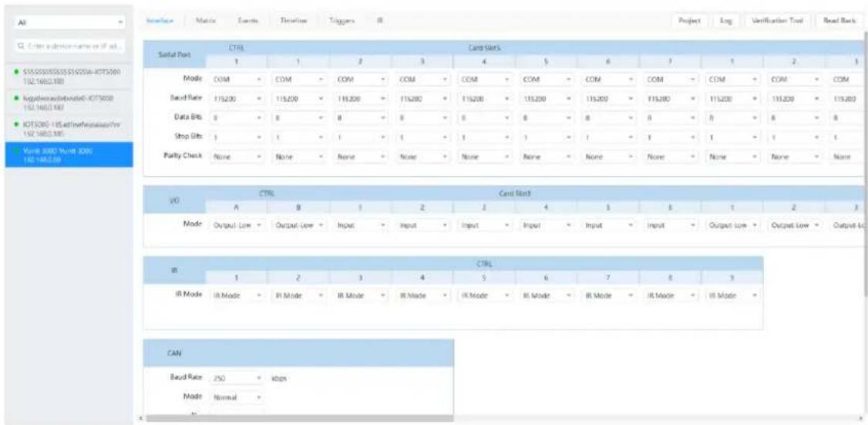The image size is (868, 425).
Task: Open IR Mode dropdown for CTRL 9
Action: click(734, 296)
